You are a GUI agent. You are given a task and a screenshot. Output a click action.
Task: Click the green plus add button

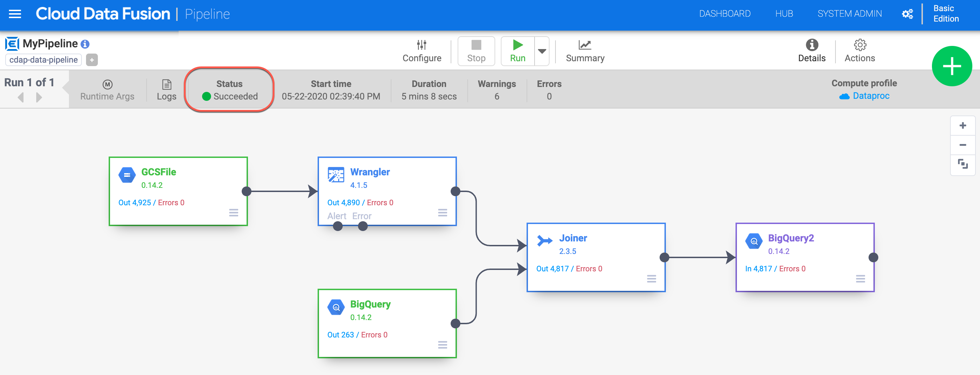(x=951, y=66)
